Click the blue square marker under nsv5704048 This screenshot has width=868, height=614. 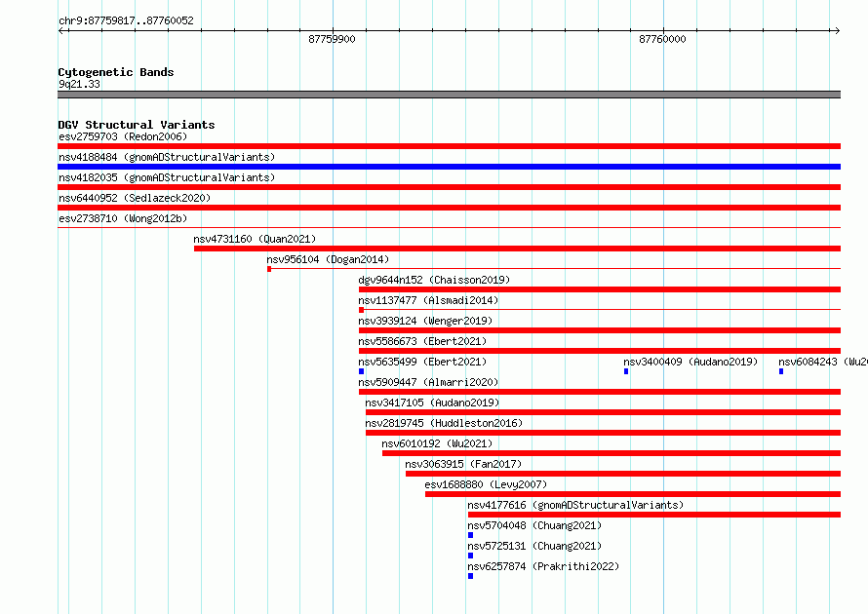point(470,535)
